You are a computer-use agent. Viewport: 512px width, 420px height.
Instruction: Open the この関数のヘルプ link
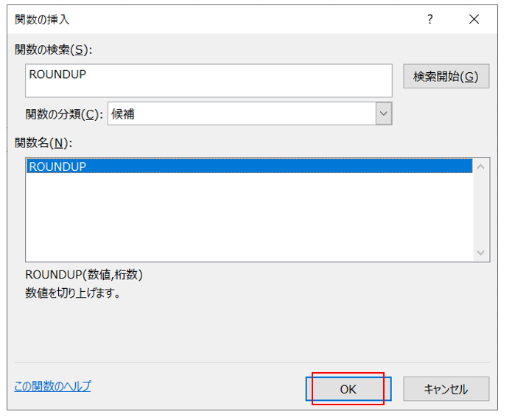[x=52, y=386]
